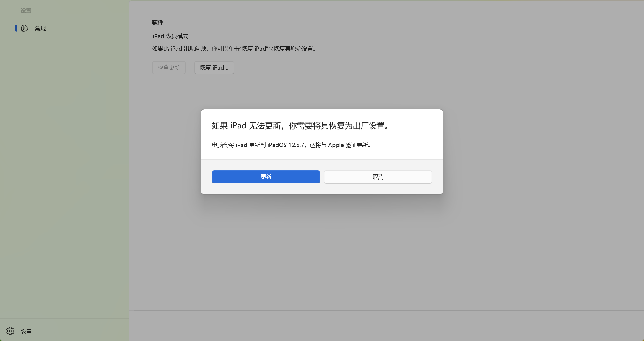Open 设置 label next to bottom cog
The height and width of the screenshot is (341, 644).
coord(26,331)
